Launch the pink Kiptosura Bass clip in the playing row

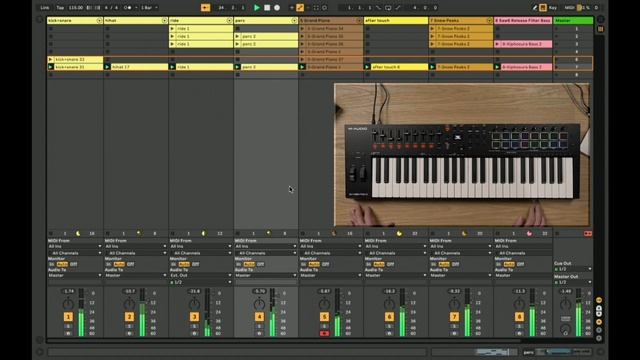point(498,67)
